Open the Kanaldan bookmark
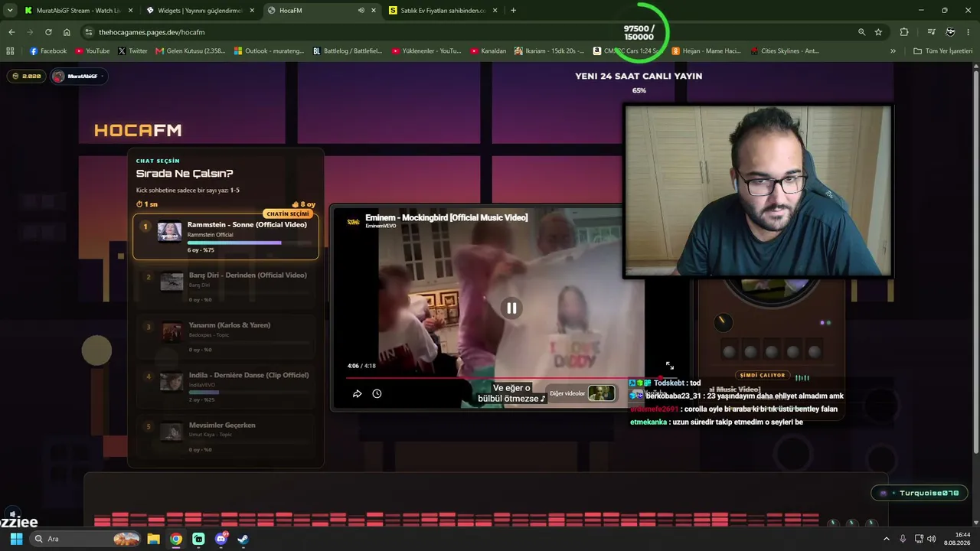This screenshot has width=980, height=551. click(488, 51)
